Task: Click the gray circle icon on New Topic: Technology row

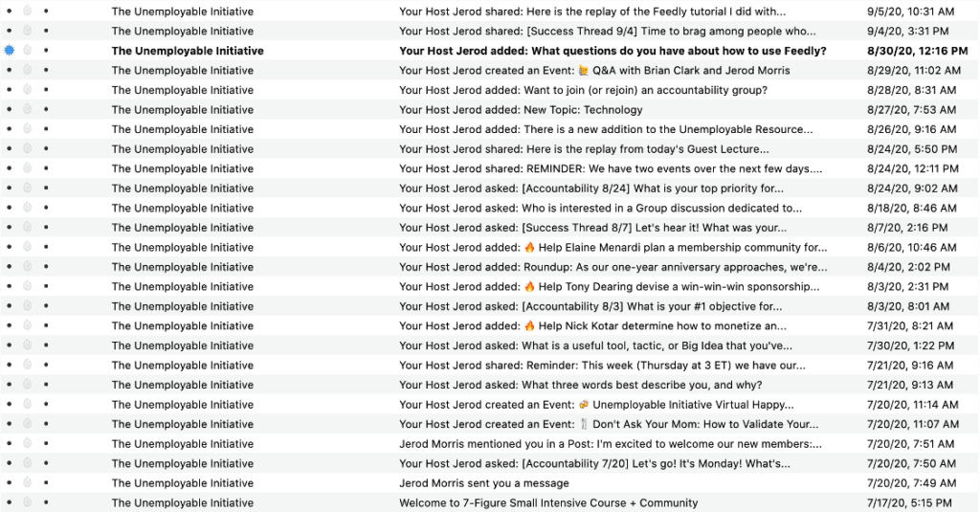Action: click(28, 110)
